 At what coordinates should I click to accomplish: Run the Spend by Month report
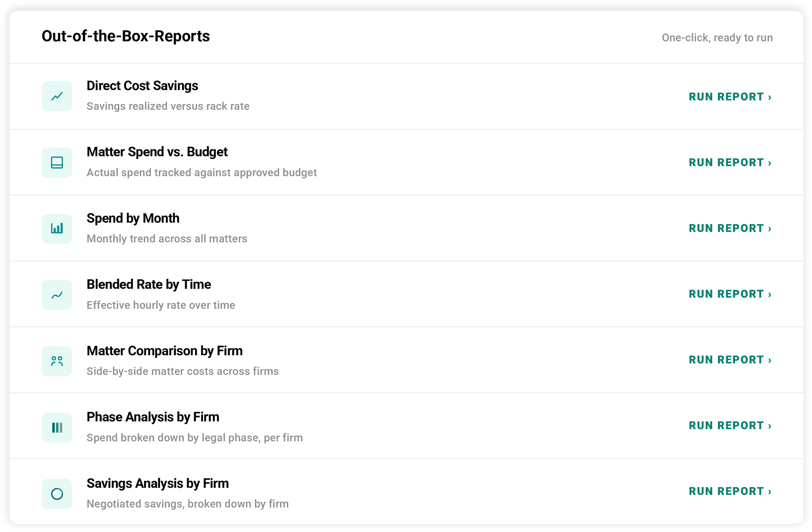730,228
